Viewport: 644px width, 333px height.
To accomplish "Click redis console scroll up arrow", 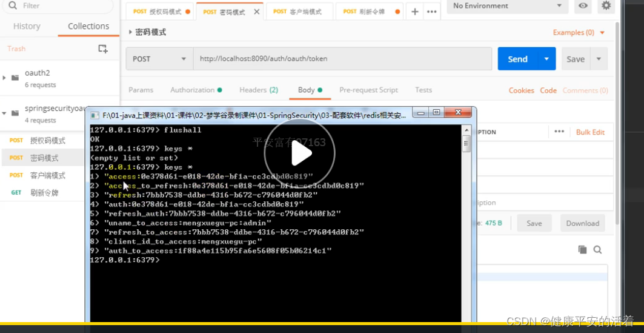I will [x=466, y=130].
